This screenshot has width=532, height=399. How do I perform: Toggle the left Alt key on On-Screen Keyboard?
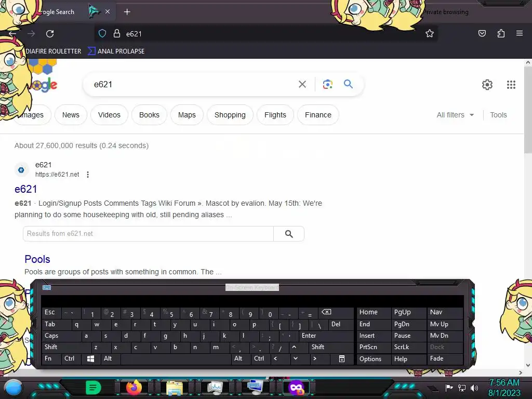coord(111,358)
